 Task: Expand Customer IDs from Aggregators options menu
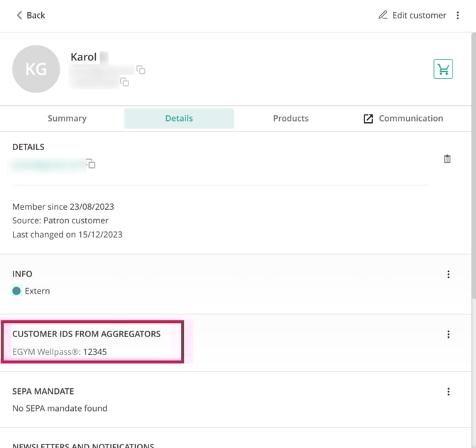[448, 334]
